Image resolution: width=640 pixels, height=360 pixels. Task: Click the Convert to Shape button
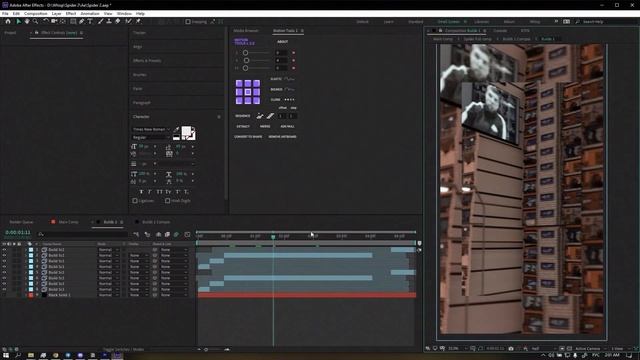coord(248,137)
